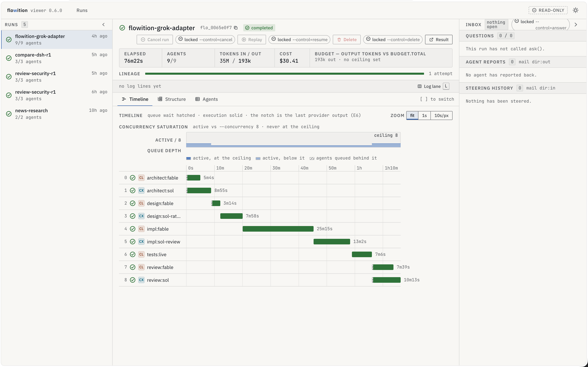Click the architect:sol timeline bar
This screenshot has width=588, height=367.
(199, 190)
